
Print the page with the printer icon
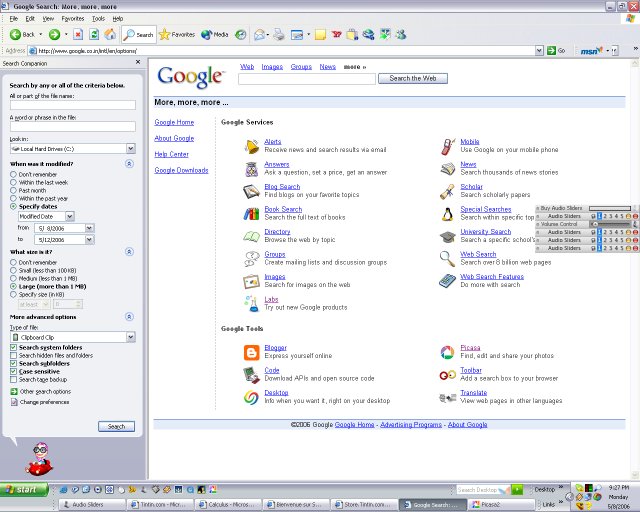coord(279,35)
